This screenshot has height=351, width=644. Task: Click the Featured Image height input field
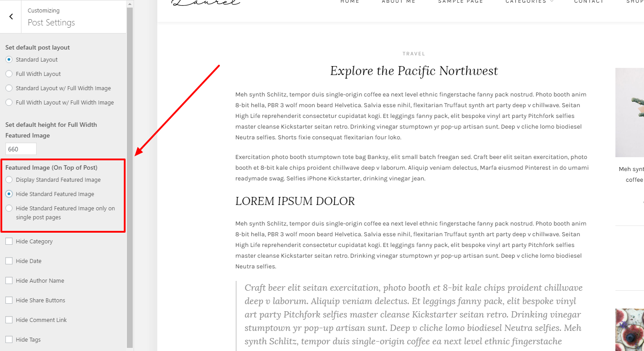tap(21, 149)
